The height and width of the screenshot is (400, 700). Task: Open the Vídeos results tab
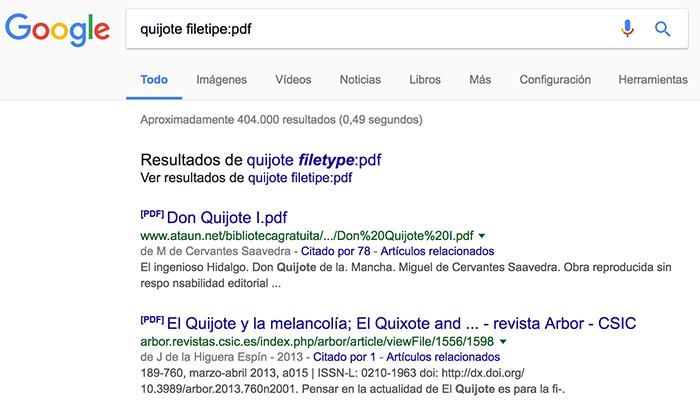293,79
